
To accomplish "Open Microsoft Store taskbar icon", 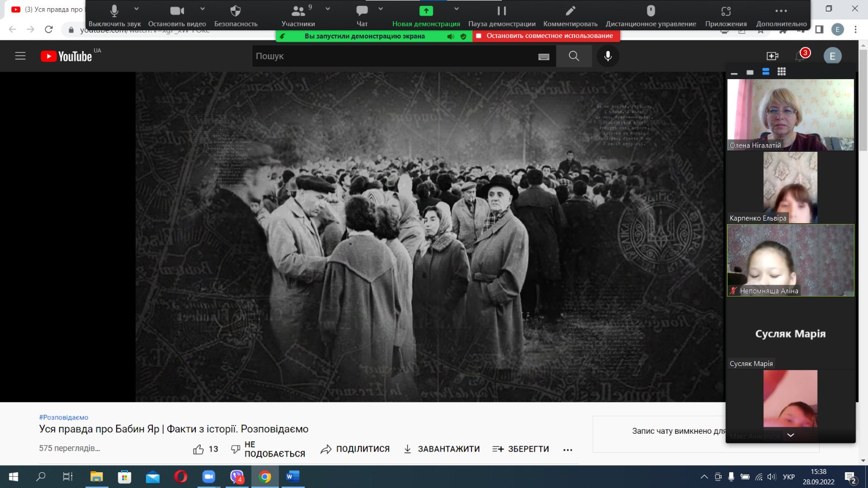I will pos(125,477).
